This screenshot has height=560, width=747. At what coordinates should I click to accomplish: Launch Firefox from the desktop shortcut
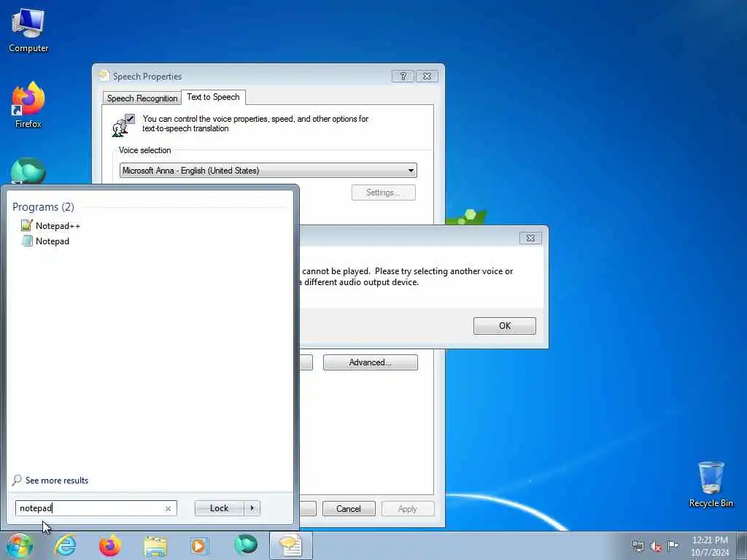click(28, 105)
